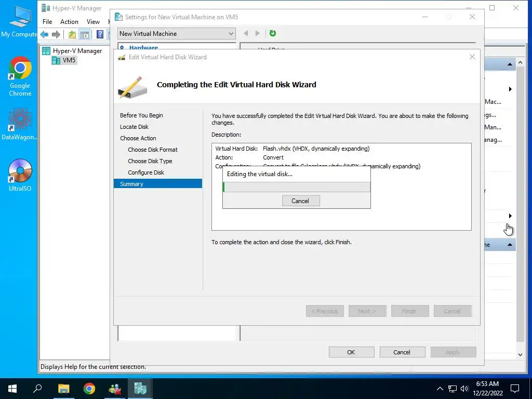Open the File menu
Image resolution: width=532 pixels, height=399 pixels.
point(47,22)
